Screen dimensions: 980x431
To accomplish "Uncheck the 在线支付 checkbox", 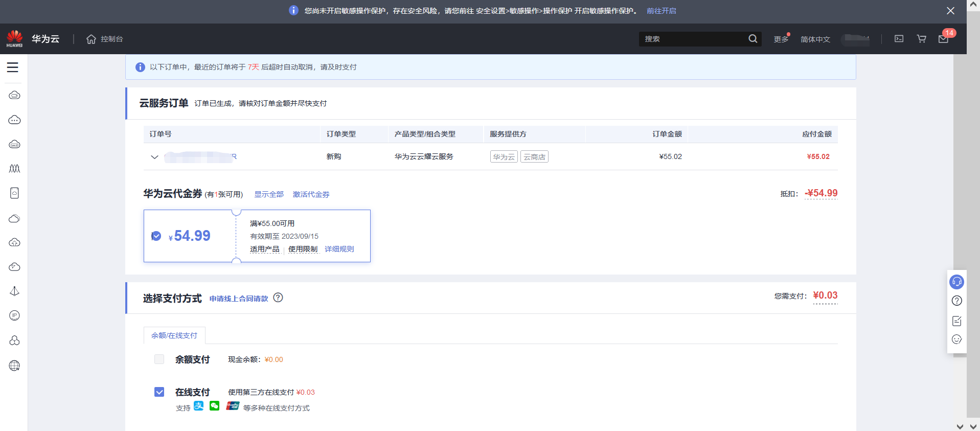I will coord(159,392).
